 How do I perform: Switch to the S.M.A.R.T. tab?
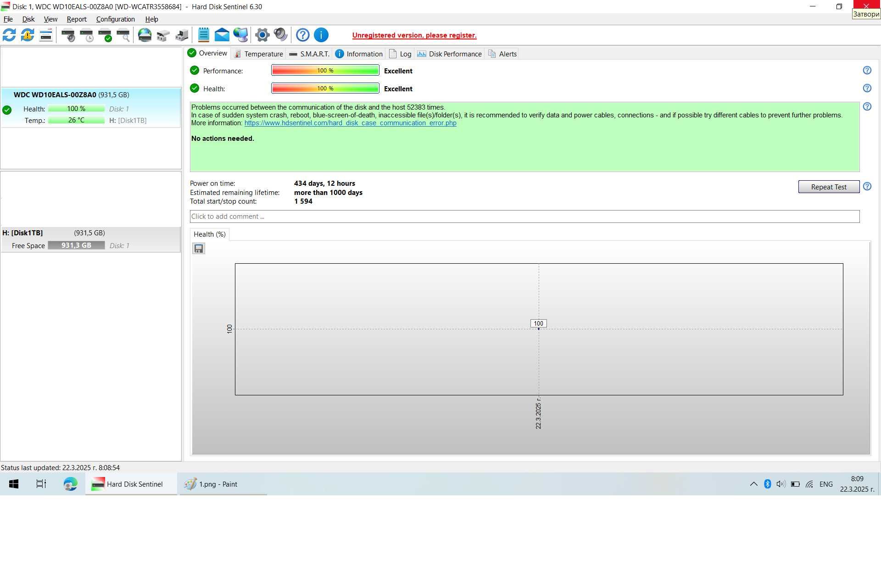(x=309, y=54)
